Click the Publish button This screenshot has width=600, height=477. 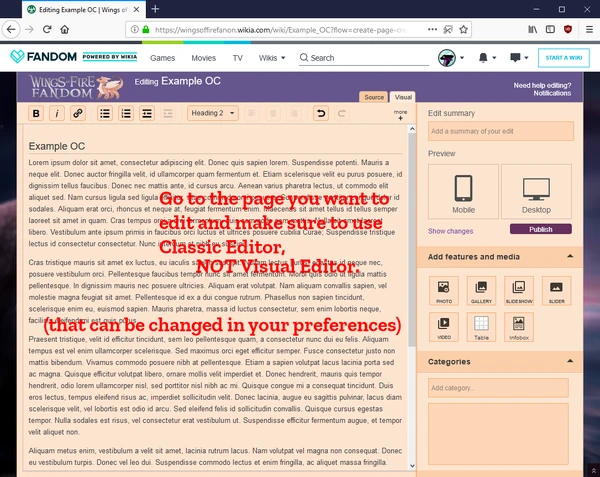pos(541,229)
